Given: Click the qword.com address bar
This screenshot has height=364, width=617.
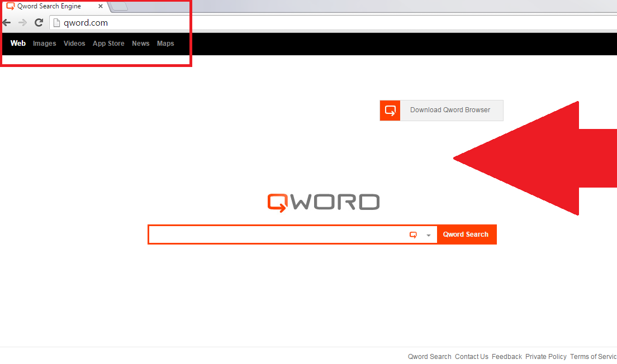Looking at the screenshot, I should click(333, 23).
